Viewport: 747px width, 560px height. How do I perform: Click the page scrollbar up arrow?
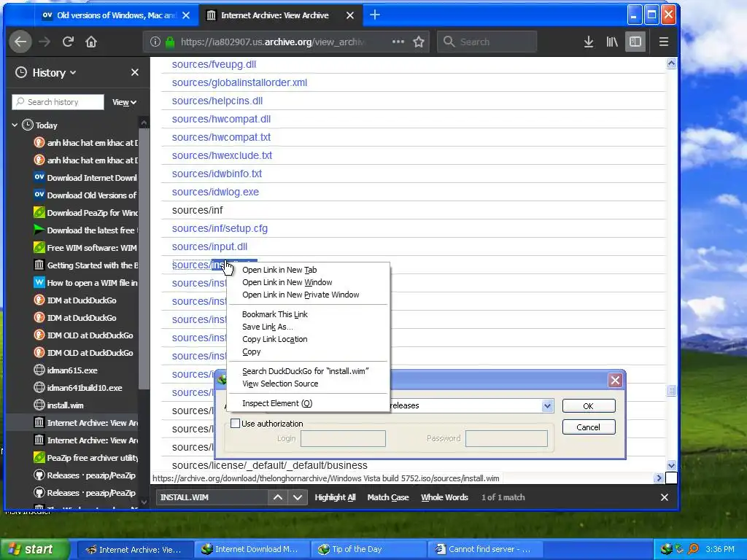(671, 63)
